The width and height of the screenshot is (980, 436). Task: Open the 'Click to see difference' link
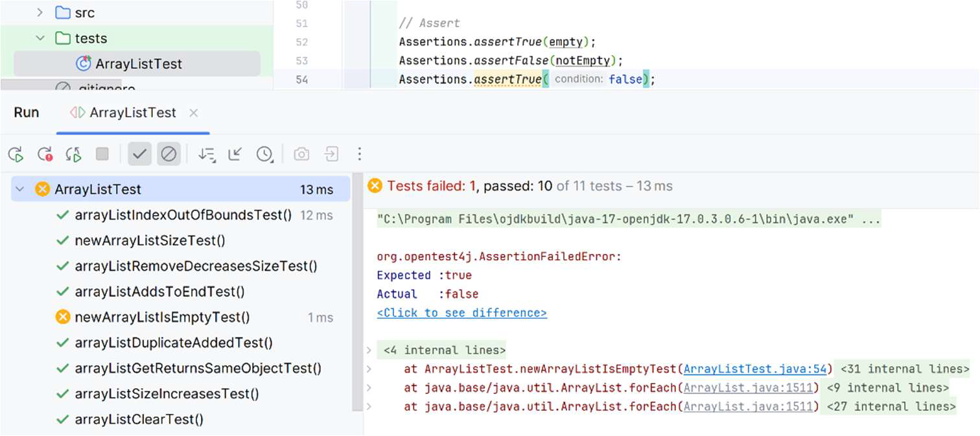(x=461, y=313)
